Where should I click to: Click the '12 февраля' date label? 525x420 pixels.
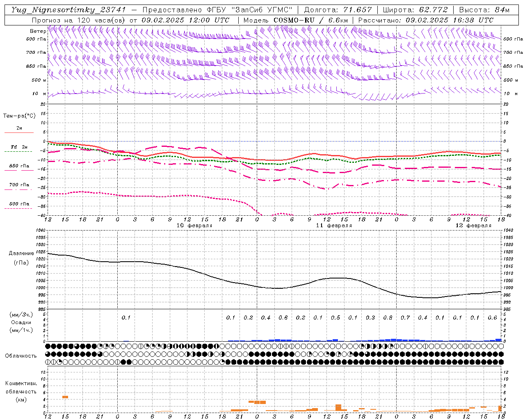[473, 226]
